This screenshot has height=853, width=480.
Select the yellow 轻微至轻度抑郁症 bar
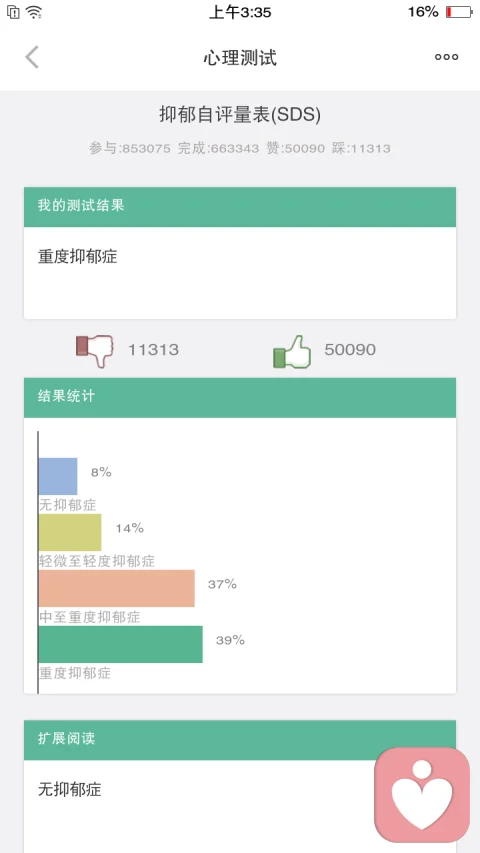point(70,532)
